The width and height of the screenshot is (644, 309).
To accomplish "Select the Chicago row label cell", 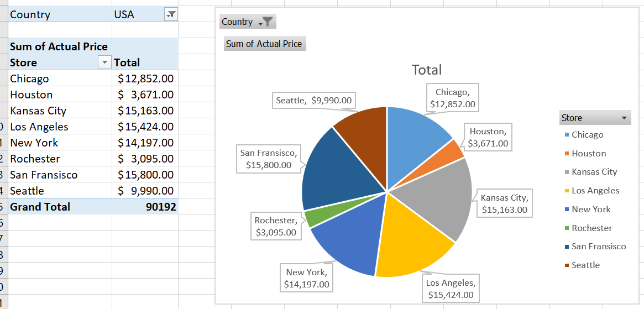I will tap(60, 78).
